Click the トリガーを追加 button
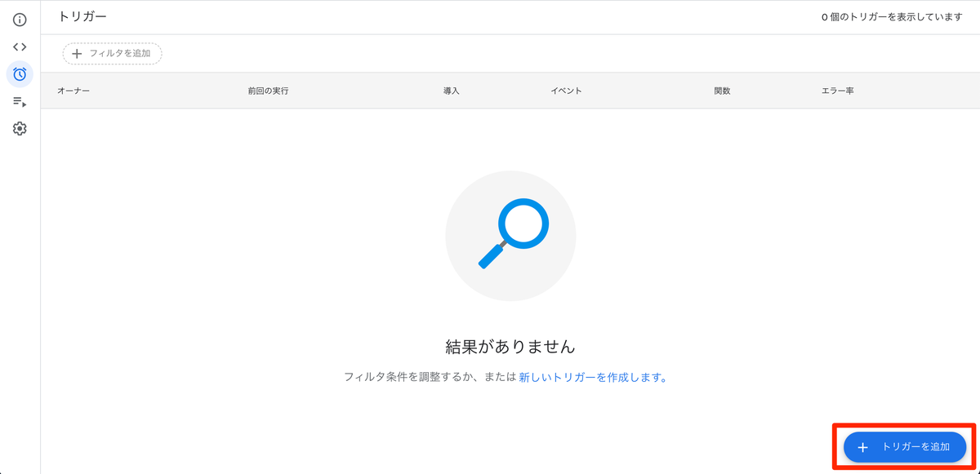 (905, 447)
